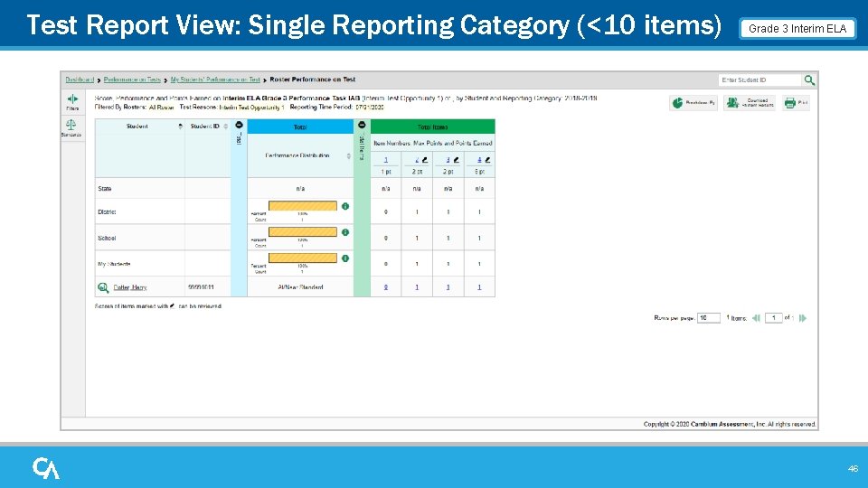This screenshot has width=868, height=488.
Task: Sort by Student ID column arrows
Action: click(x=226, y=127)
